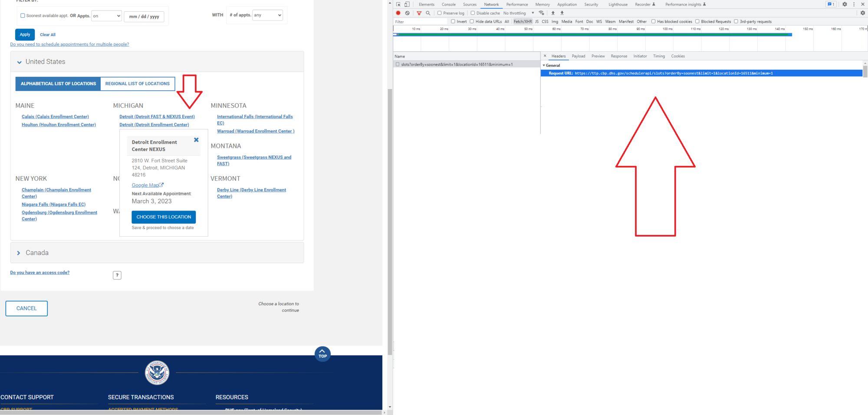Open the # of appts. dropdown

coord(267,15)
